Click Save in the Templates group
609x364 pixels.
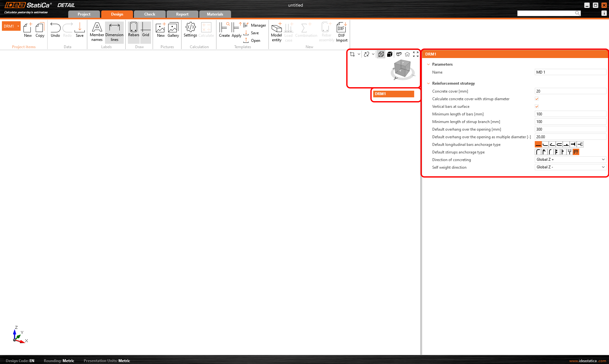[251, 33]
